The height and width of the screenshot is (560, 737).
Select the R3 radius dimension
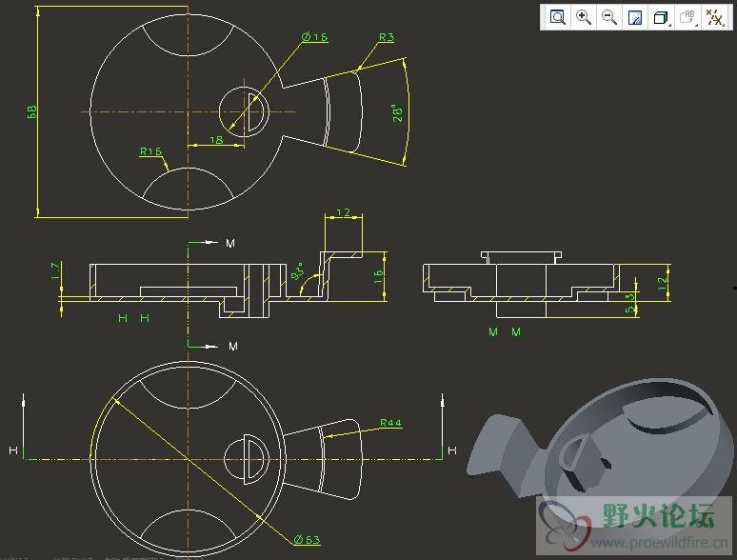[387, 37]
